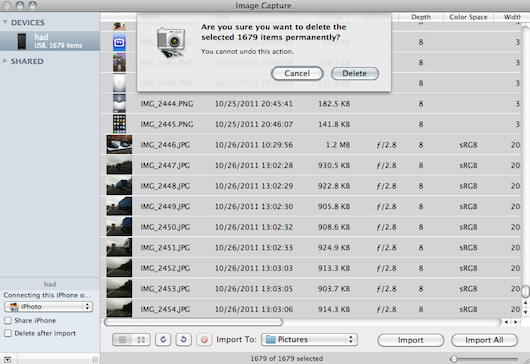Click the IMG_2444.PNG file name
Viewport: 530px width, 364px height.
(167, 104)
